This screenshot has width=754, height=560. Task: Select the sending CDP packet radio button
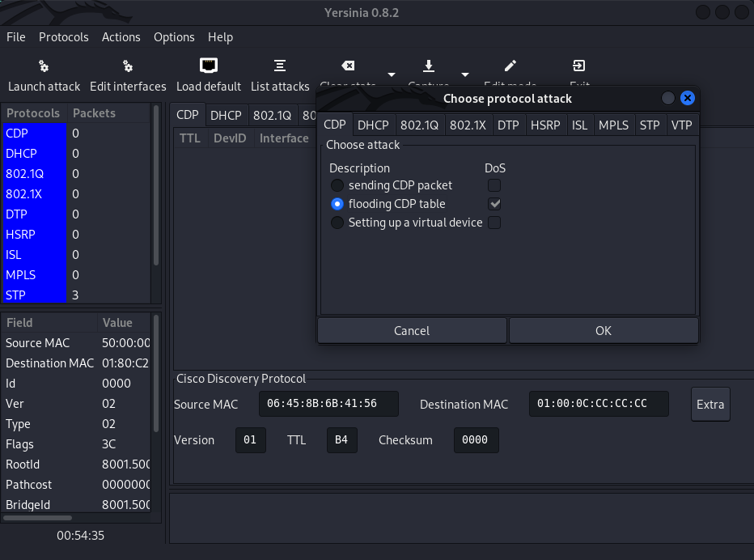337,185
